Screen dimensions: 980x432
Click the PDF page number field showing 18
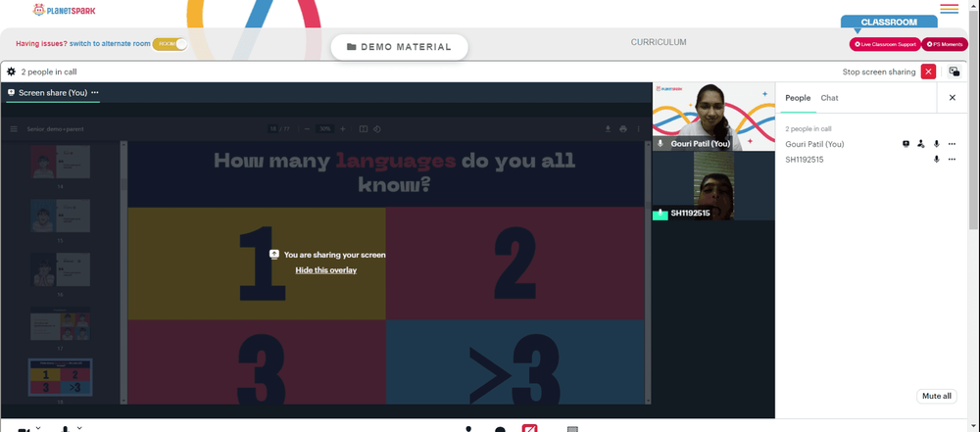(272, 128)
